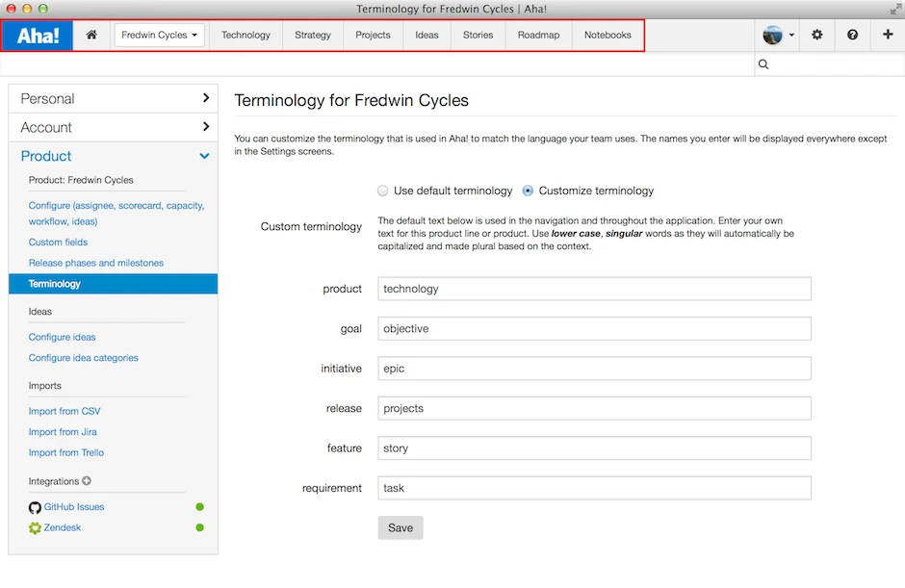Switch to the Projects tab
The image size is (905, 588).
(373, 36)
